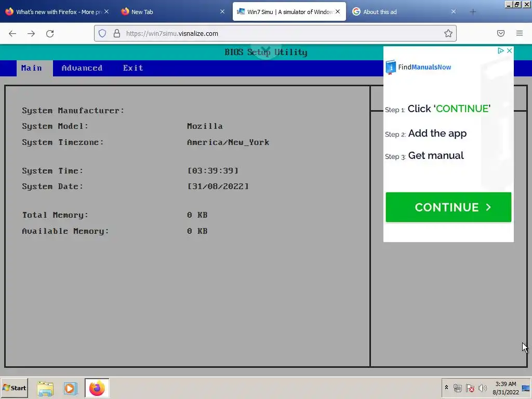The image size is (532, 399).
Task: Go forward with the browser forward arrow
Action: click(31, 34)
